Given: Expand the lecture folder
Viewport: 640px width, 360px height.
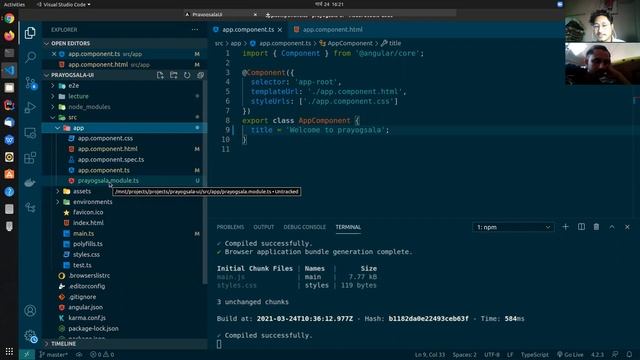Looking at the screenshot, I should click(x=53, y=96).
